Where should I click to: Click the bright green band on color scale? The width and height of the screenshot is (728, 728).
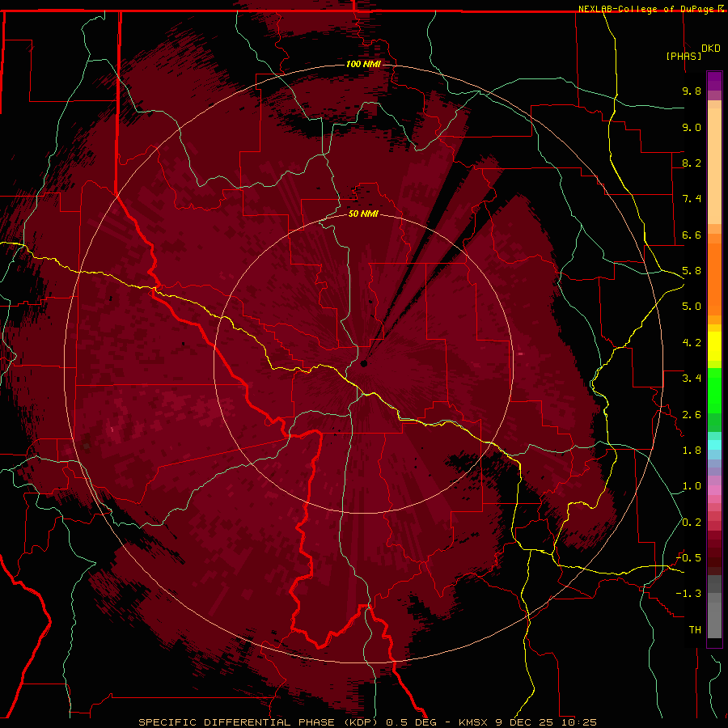point(714,390)
